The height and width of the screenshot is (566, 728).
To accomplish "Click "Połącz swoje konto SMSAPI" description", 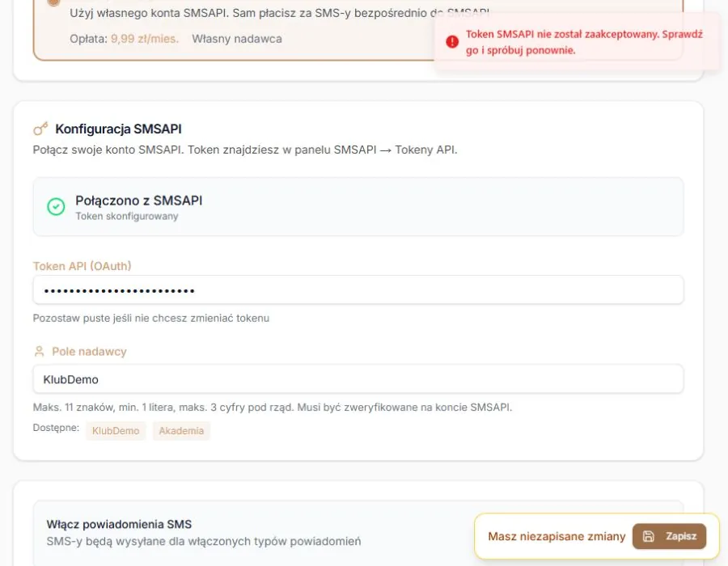I will point(245,150).
